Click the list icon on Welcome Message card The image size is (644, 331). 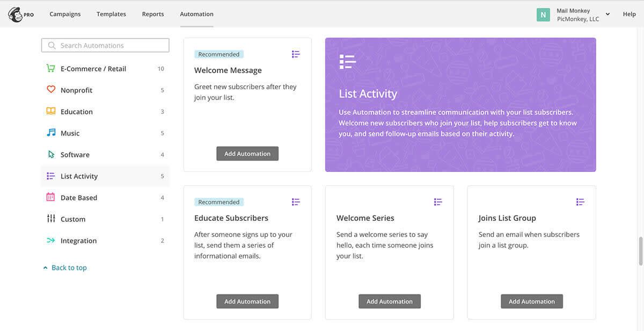pos(296,54)
